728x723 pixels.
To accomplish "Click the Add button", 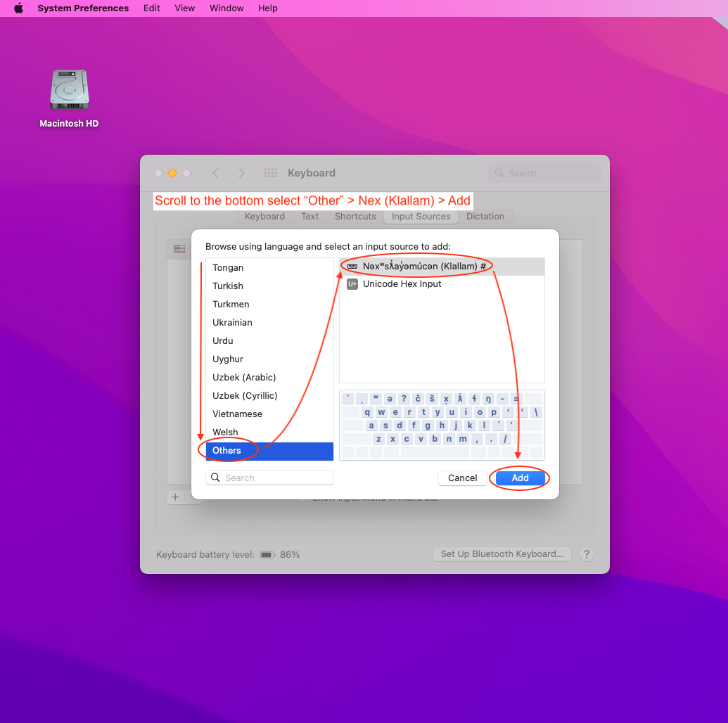I will 520,478.
